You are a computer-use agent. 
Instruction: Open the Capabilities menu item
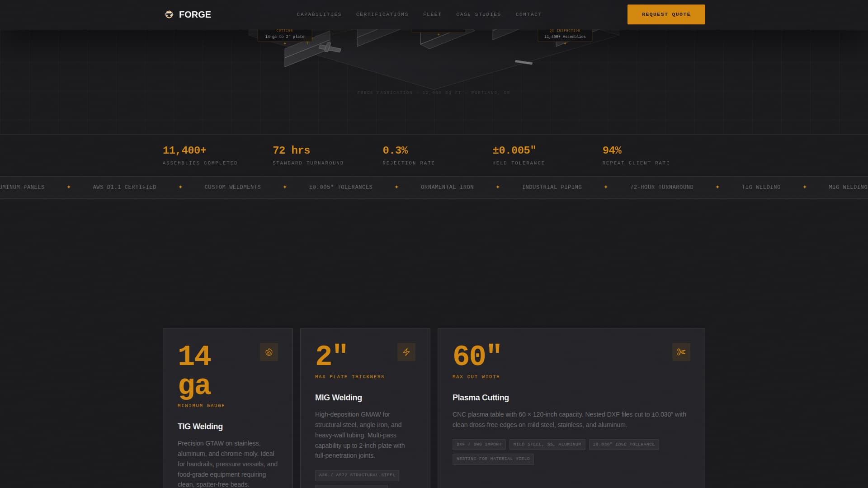(319, 14)
